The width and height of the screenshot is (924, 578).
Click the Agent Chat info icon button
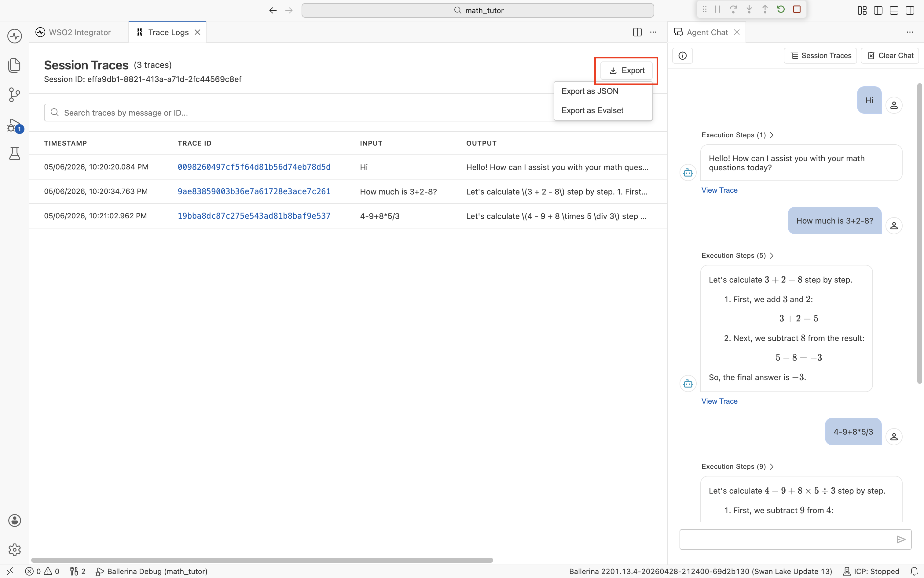click(682, 56)
